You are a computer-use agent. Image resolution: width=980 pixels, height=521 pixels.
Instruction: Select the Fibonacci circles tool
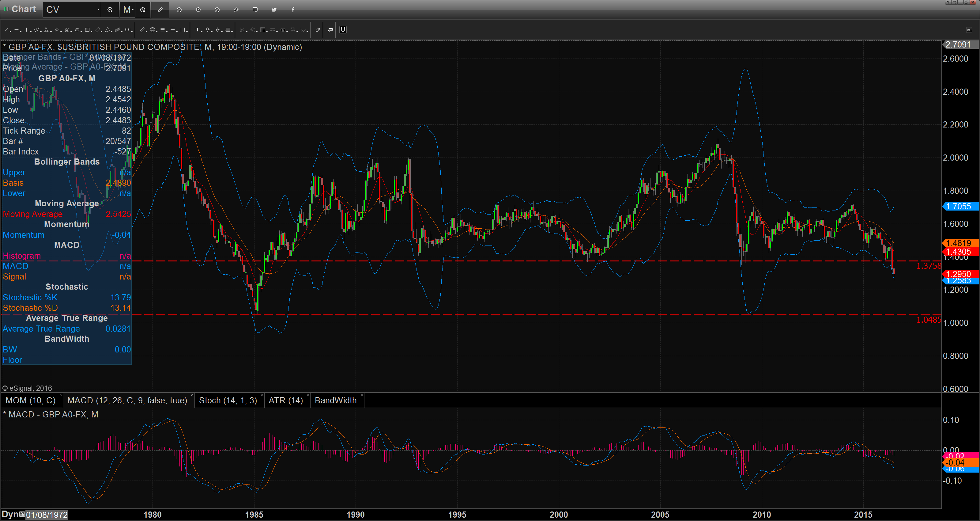pos(153,30)
